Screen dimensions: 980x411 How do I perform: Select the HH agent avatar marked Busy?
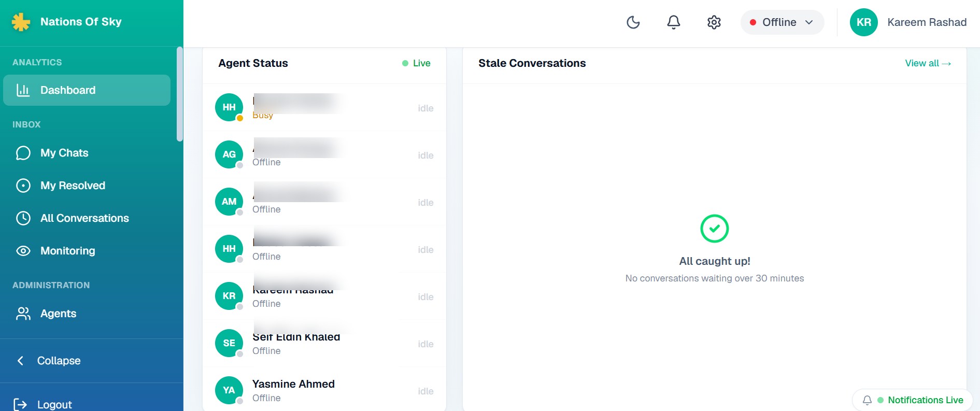pyautogui.click(x=229, y=107)
